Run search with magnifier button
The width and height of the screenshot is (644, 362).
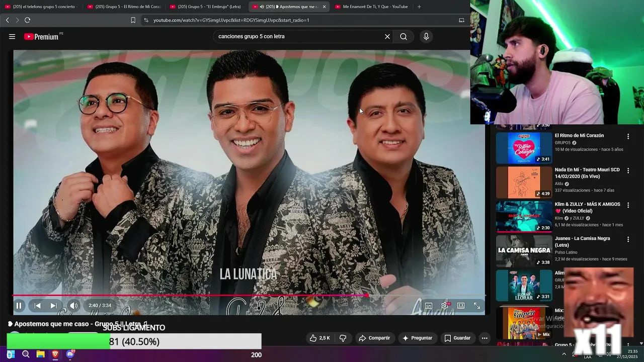[x=404, y=36]
